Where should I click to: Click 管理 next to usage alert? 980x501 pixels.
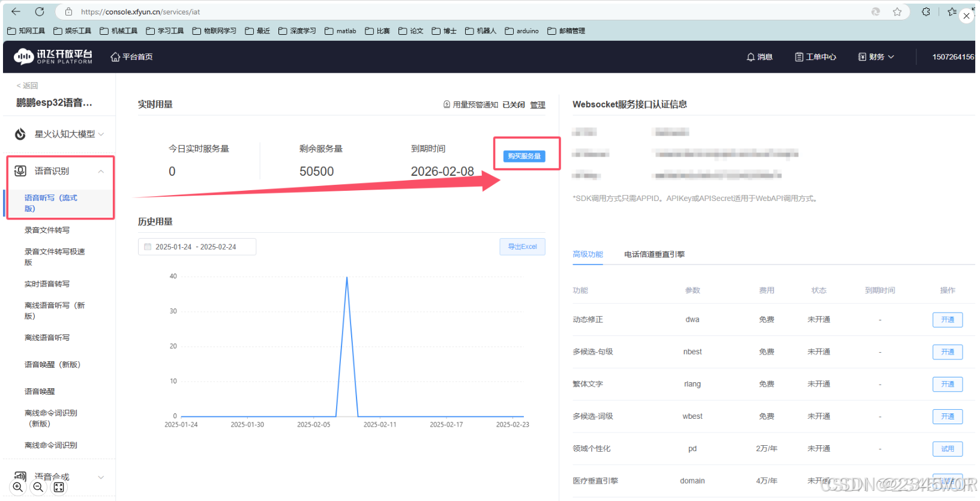point(538,104)
